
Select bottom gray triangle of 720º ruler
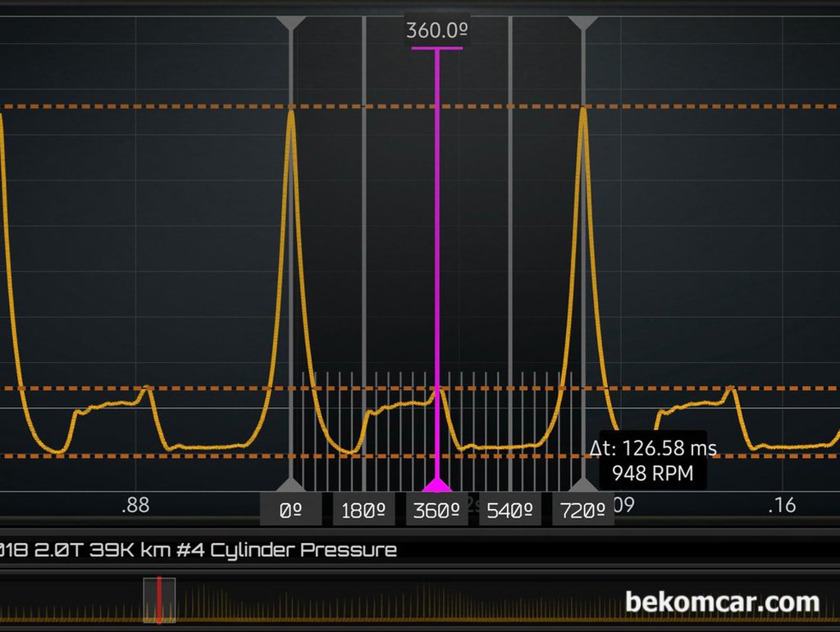(x=583, y=484)
